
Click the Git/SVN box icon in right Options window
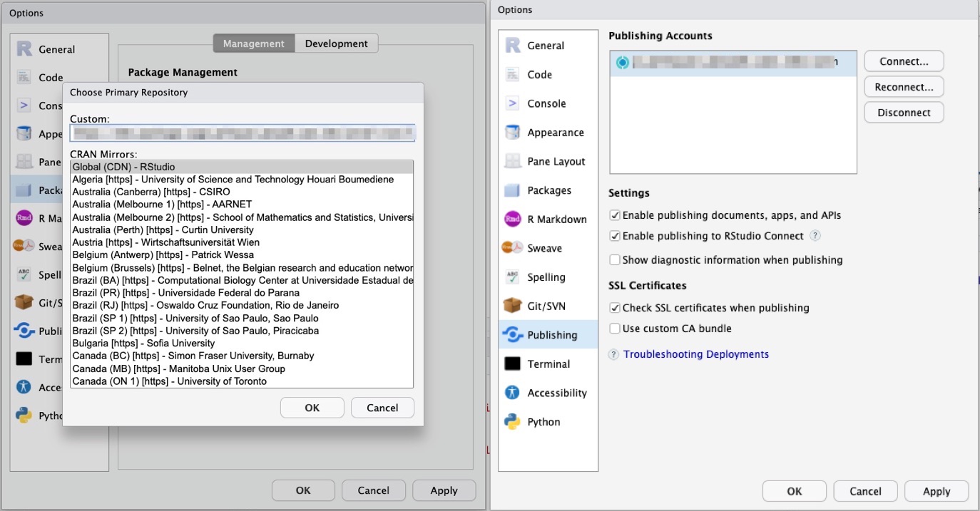pos(513,306)
